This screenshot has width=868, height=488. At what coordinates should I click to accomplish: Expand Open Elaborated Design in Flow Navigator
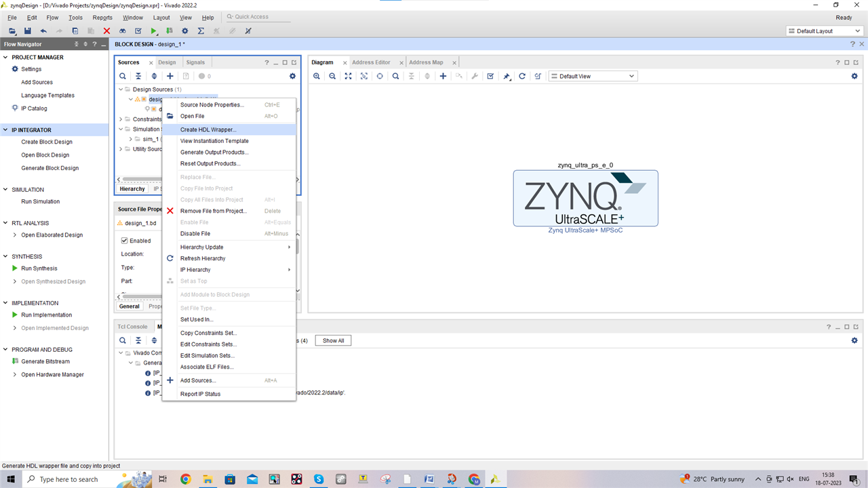pyautogui.click(x=15, y=235)
